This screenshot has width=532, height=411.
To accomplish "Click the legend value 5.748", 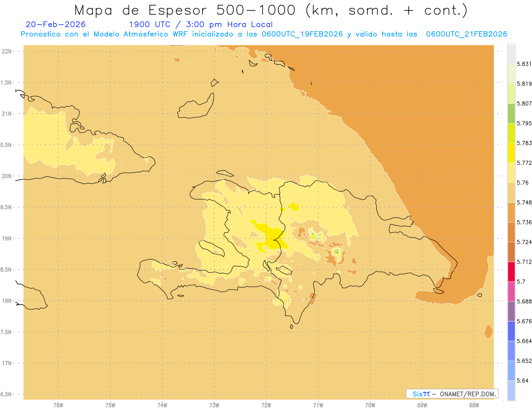I will (x=524, y=202).
